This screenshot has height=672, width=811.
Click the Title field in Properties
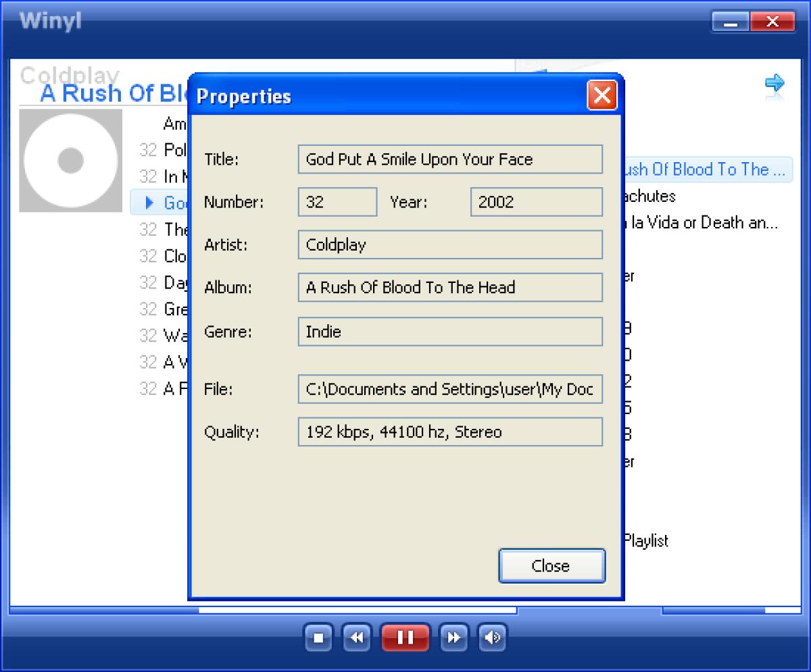pyautogui.click(x=450, y=159)
